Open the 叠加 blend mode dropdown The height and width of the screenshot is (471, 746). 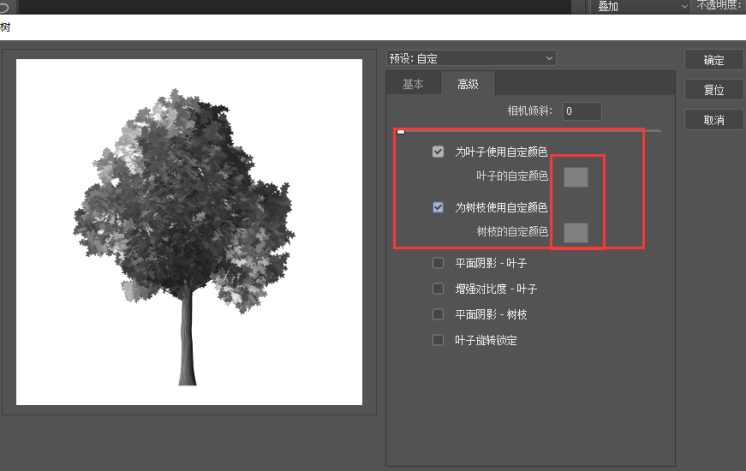point(642,6)
